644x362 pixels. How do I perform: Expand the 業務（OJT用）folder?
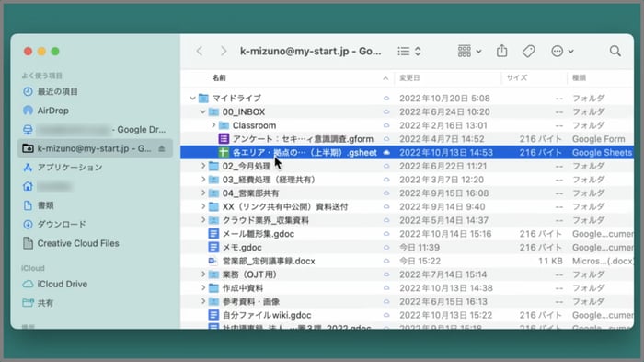(203, 274)
